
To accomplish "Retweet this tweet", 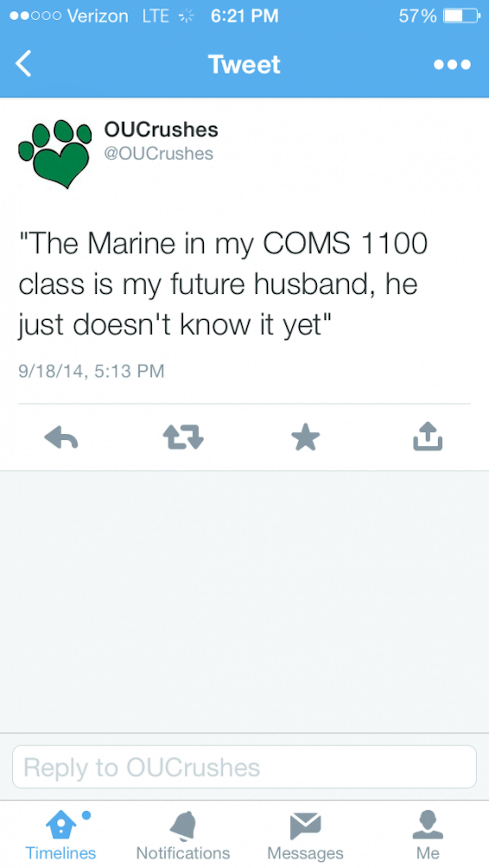I will tap(183, 437).
